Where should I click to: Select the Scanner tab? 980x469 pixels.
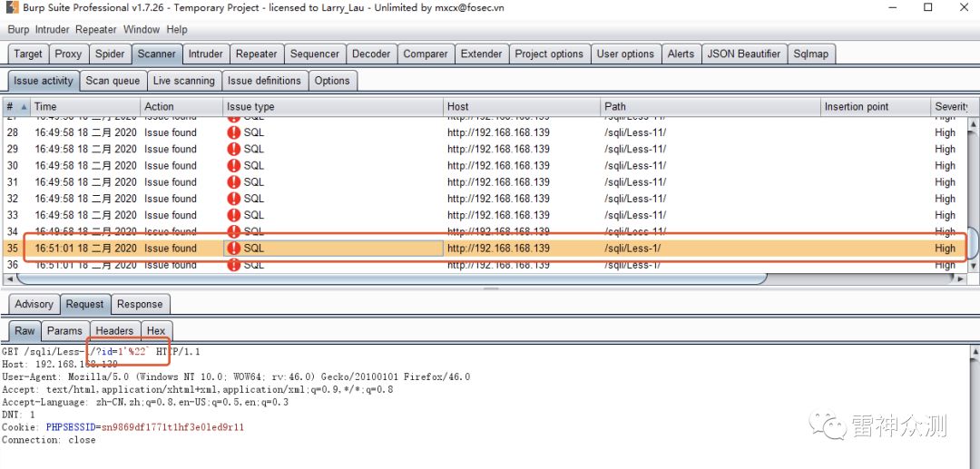point(156,54)
